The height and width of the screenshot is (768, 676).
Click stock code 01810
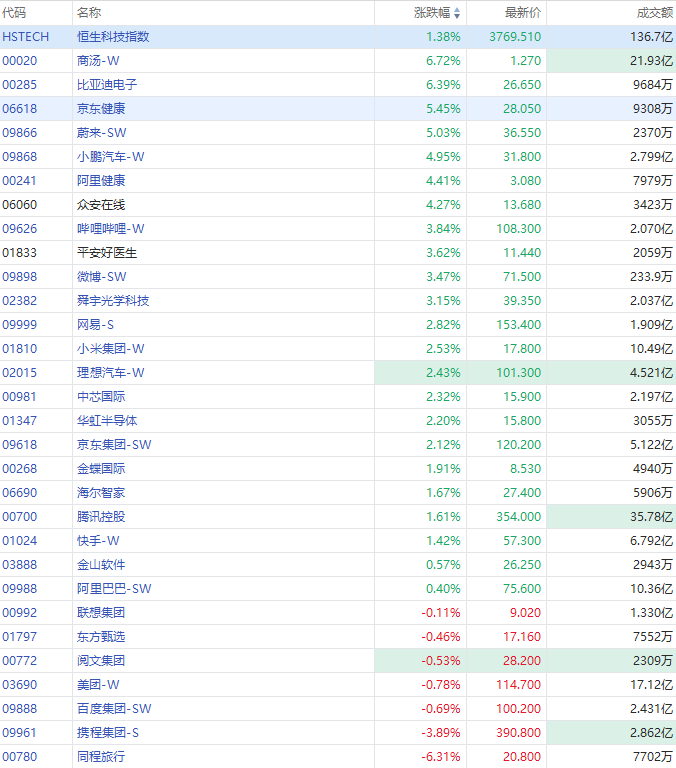(x=20, y=349)
